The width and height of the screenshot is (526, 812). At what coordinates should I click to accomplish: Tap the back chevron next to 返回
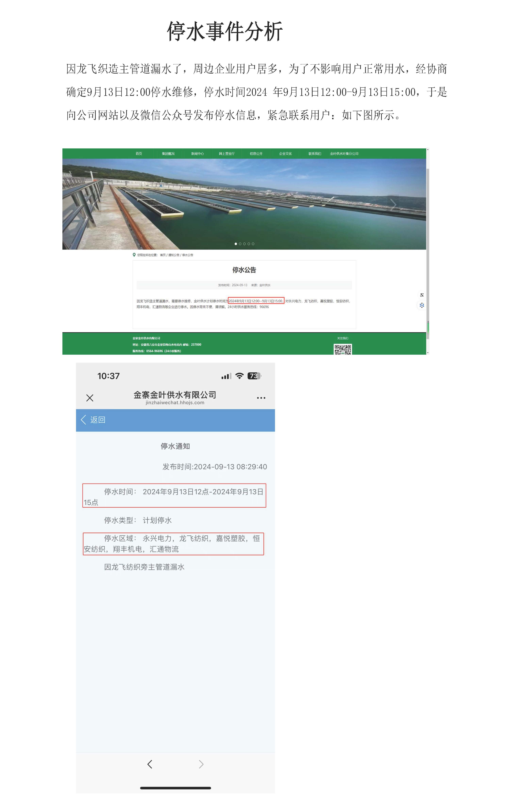coord(83,420)
